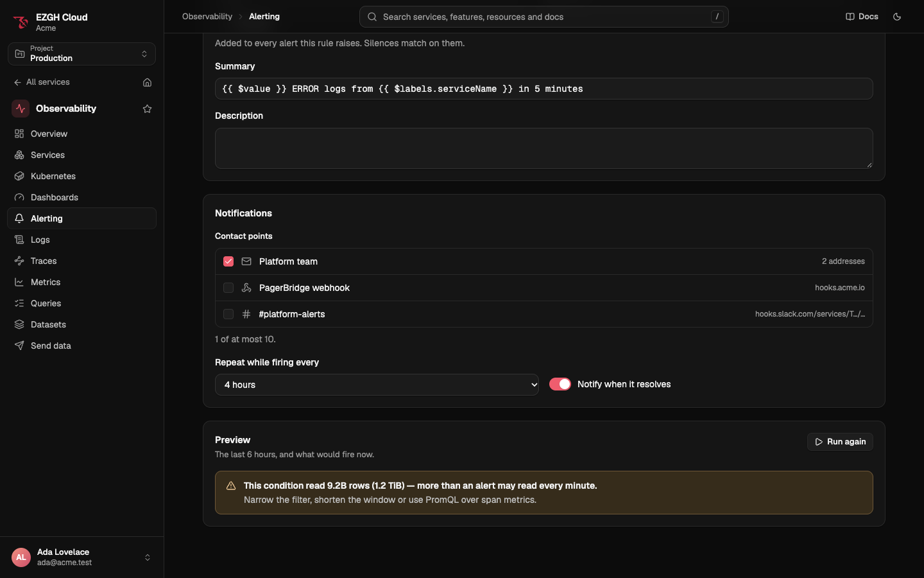Open the Repeat while firing dropdown
Viewport: 924px width, 578px height.
(377, 385)
